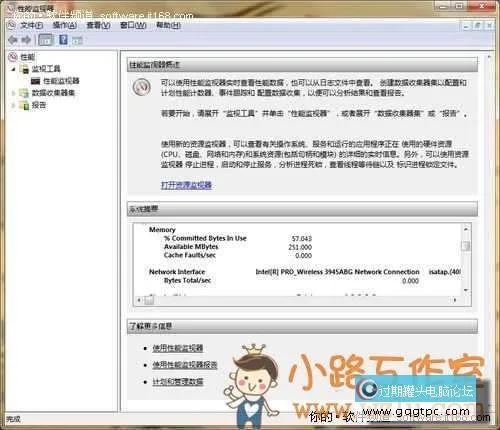Click the vertical scrollbar thumb in system summary
Screen dimensions: 500x430
tap(466, 246)
